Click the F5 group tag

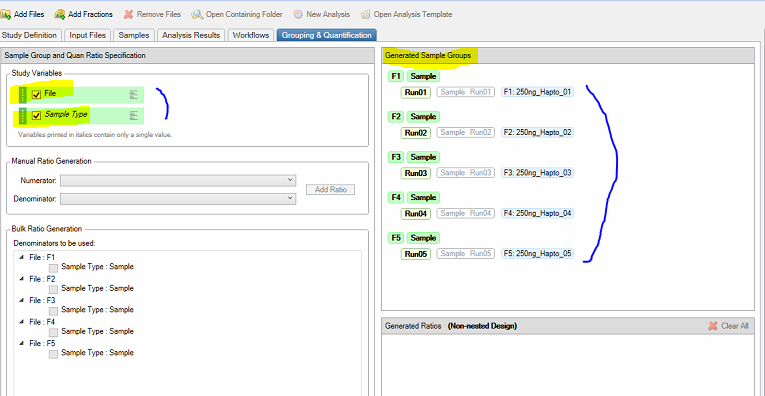[396, 238]
